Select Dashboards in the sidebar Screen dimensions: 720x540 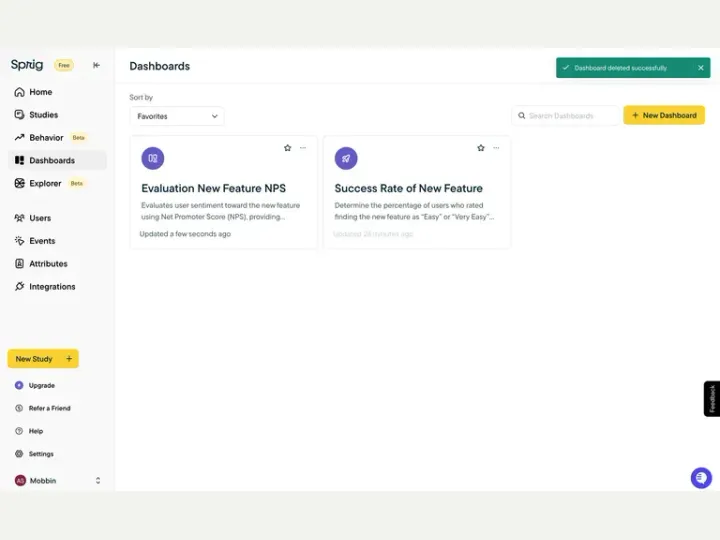(x=57, y=160)
